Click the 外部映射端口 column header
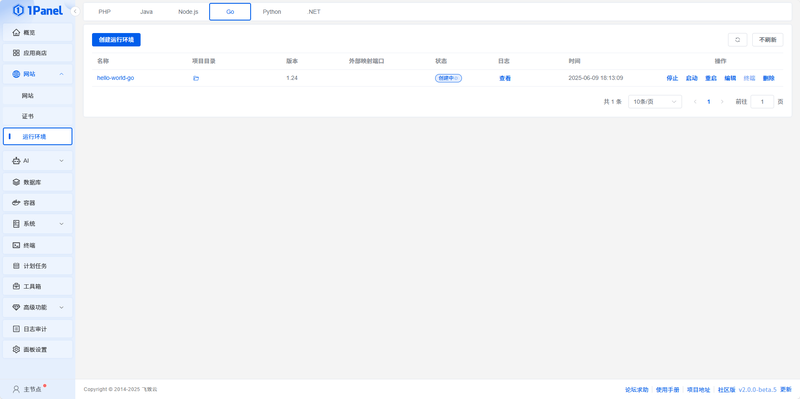Viewport: 800px width, 399px height. (x=366, y=61)
